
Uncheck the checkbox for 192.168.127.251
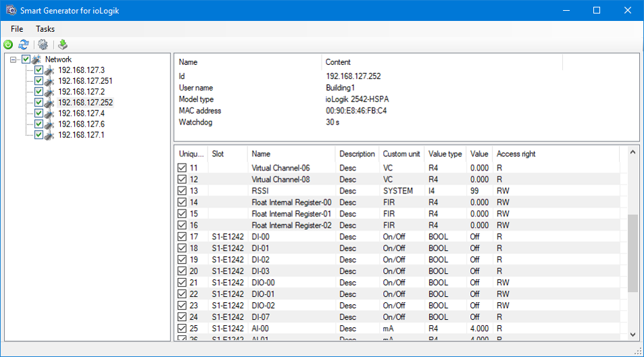click(x=39, y=81)
